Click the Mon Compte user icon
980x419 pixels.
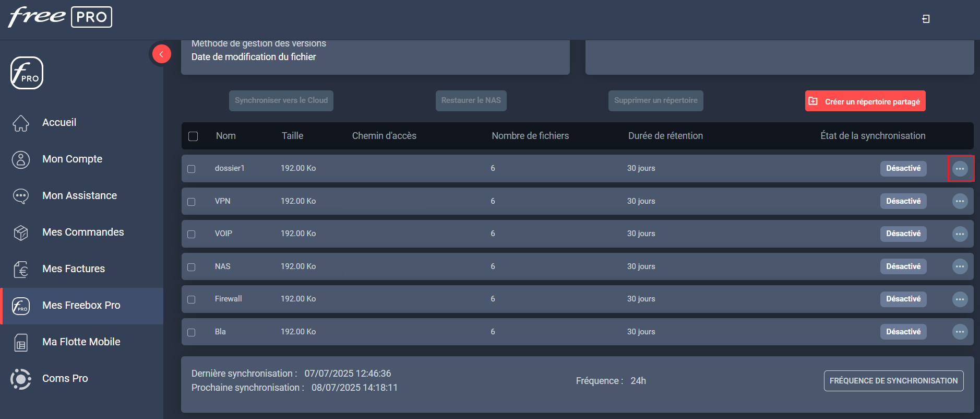click(x=21, y=159)
